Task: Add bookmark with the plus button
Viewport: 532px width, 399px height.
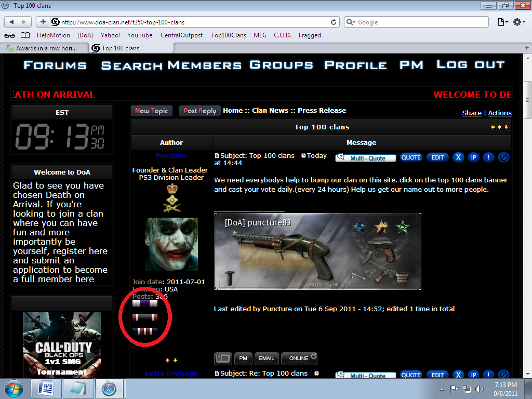Action: click(43, 22)
